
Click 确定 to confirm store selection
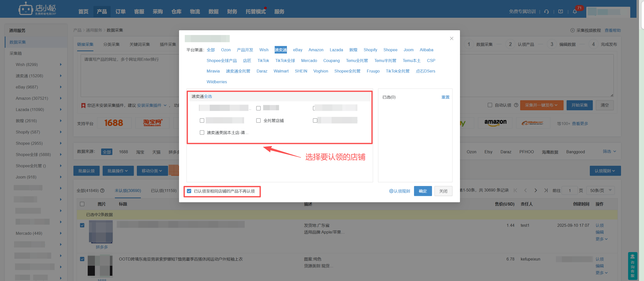point(423,191)
